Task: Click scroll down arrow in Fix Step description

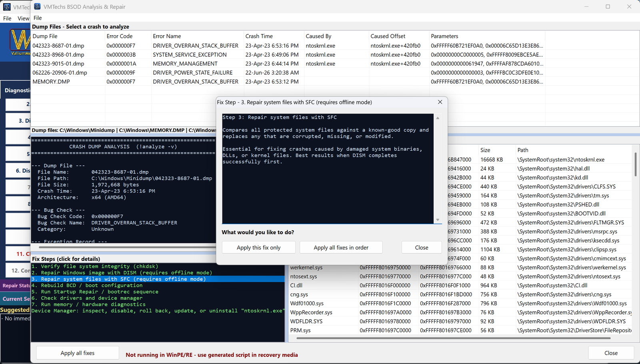Action: (438, 220)
